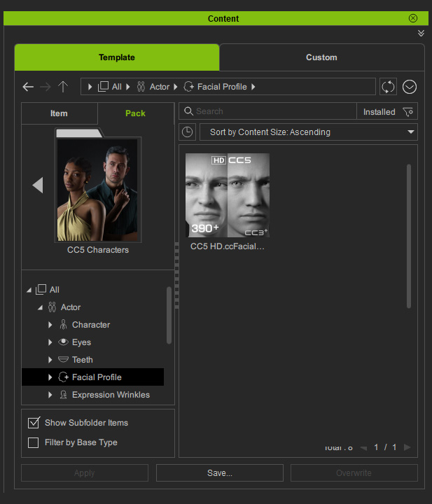Uncheck Show Subfolder Items
Screen dimensions: 432x504
tap(34, 423)
